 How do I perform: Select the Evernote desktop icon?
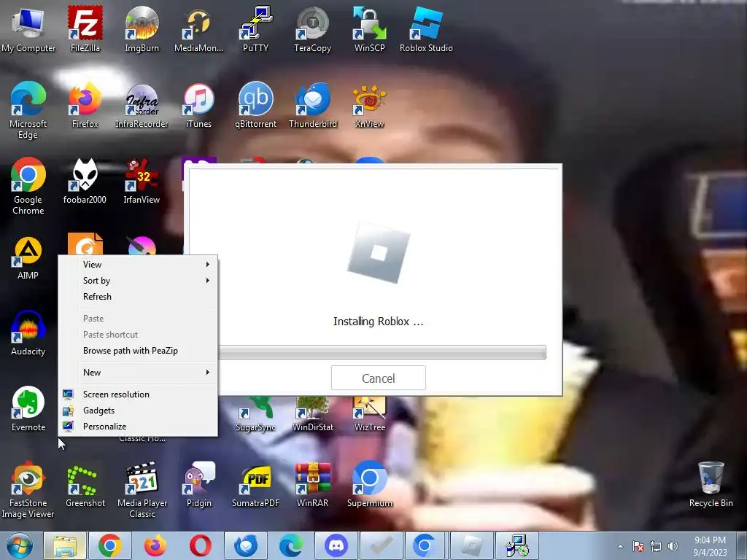28,408
